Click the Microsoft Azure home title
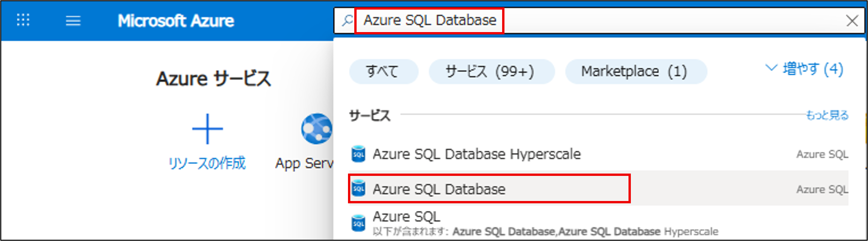This screenshot has height=241, width=868. (176, 21)
